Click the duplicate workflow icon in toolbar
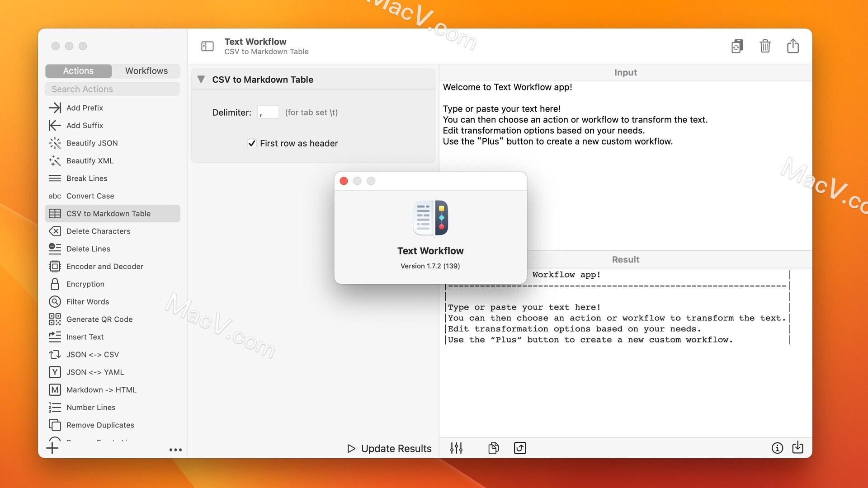 click(x=737, y=46)
